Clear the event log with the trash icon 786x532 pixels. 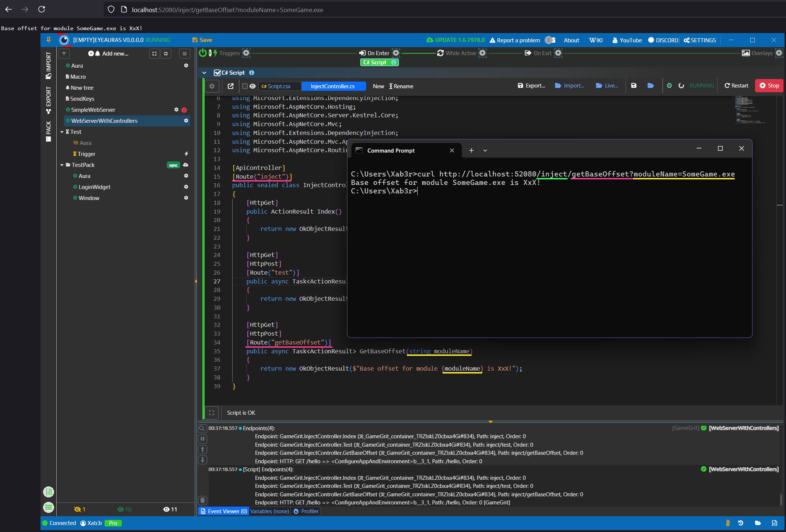coord(202,500)
